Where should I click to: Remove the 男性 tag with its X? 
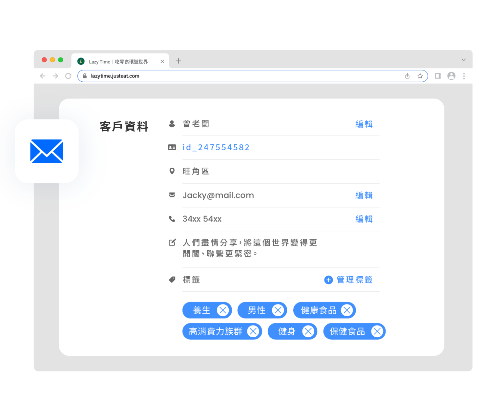(278, 310)
